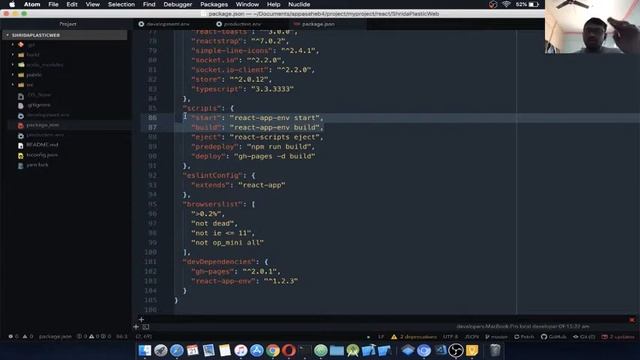Change the JSON grammar selector
Screen dimensions: 640x360
(471, 337)
